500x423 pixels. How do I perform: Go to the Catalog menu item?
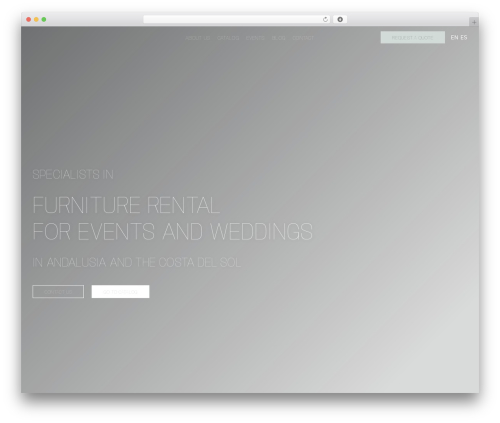click(228, 38)
